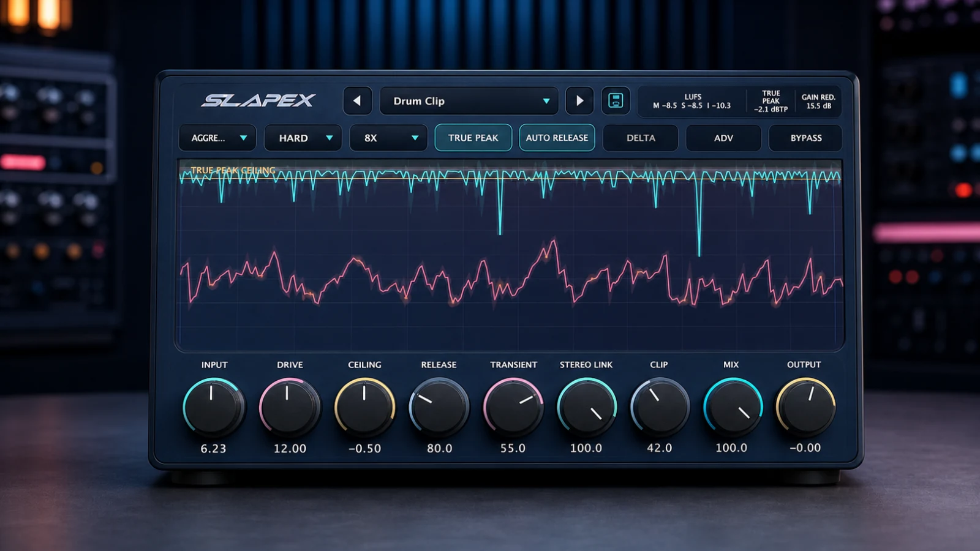Viewport: 980px width, 551px height.
Task: Disable AUTO RELEASE
Action: pos(557,138)
